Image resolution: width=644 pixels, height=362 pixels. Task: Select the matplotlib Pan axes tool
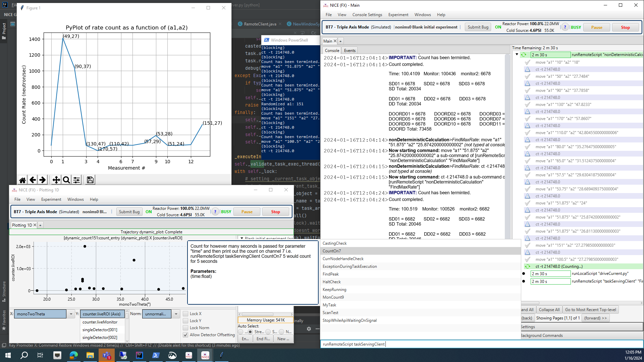[x=56, y=180]
